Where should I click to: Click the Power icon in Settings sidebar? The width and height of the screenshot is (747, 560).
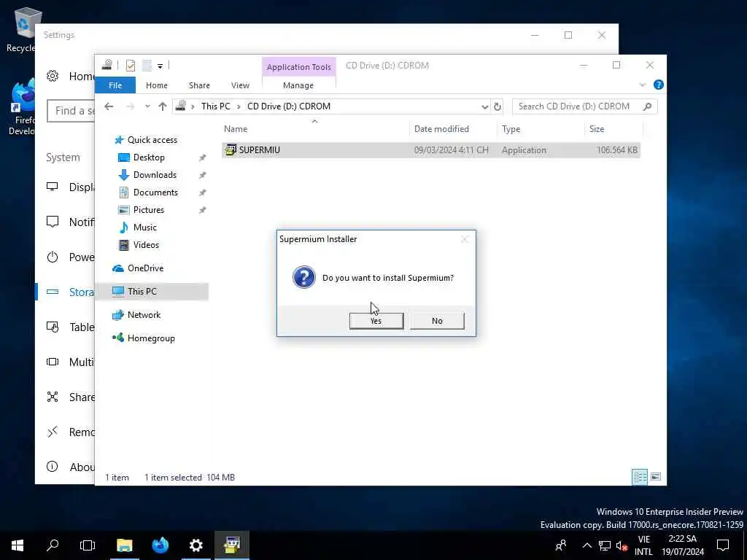[53, 257]
